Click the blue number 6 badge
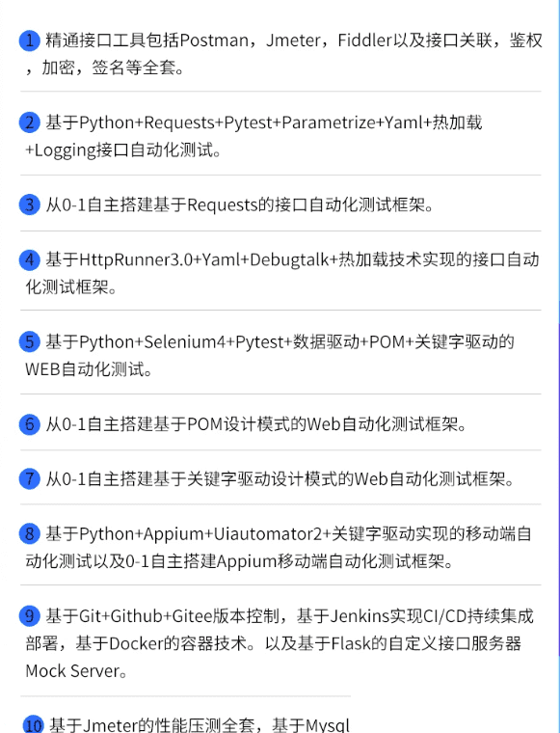 (30, 424)
